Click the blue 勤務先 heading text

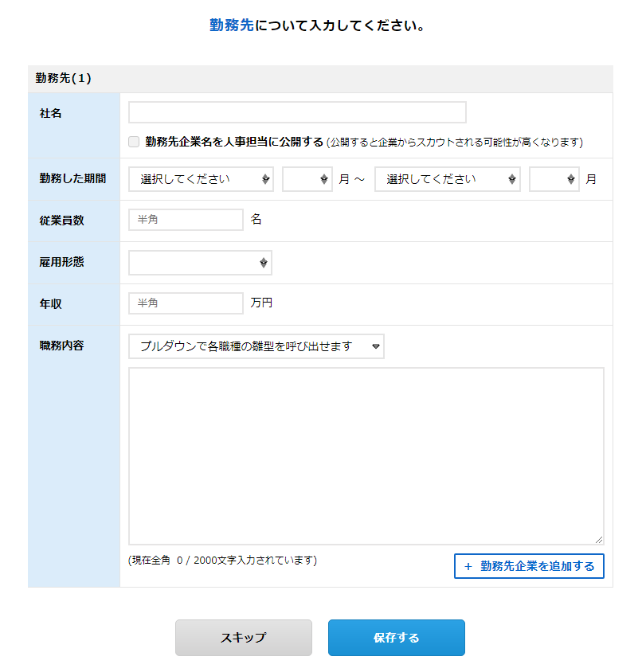[232, 25]
